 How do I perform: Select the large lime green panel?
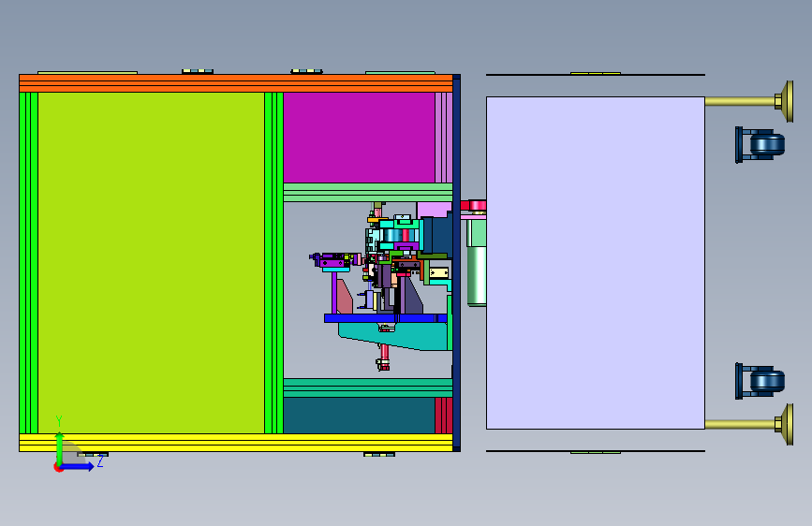click(151, 262)
